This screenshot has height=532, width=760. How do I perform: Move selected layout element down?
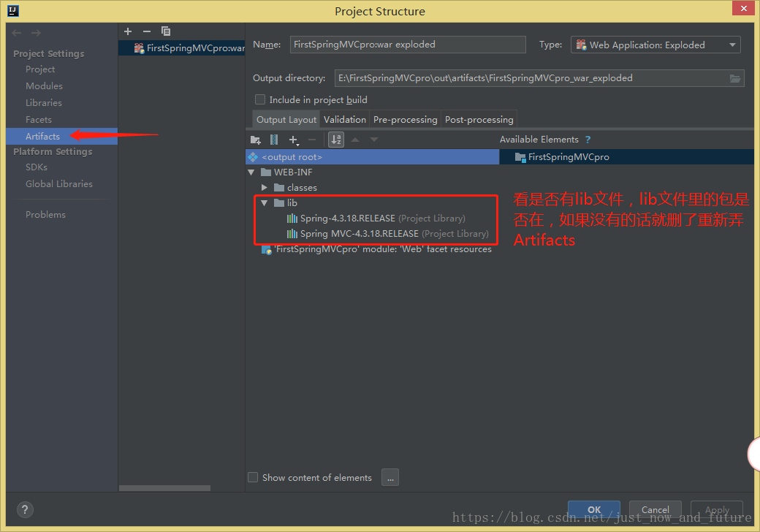pyautogui.click(x=373, y=140)
